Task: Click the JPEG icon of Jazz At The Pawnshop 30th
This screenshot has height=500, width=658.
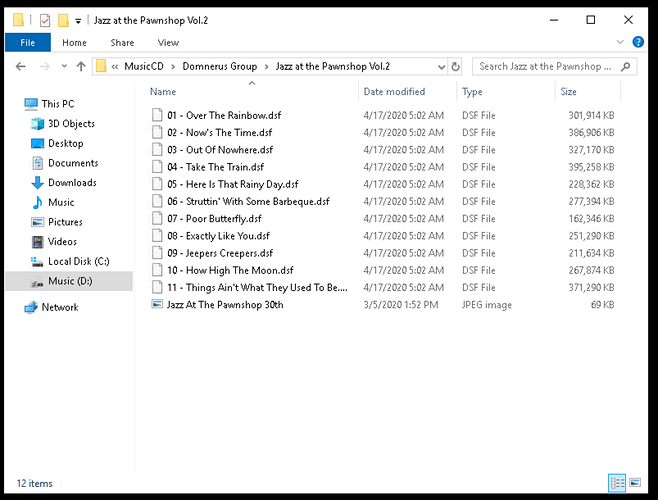Action: pos(157,304)
